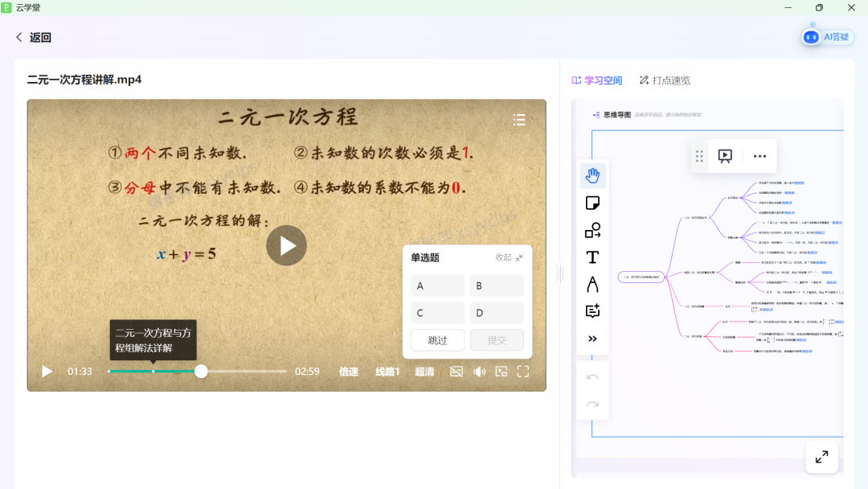The image size is (868, 489).
Task: Click play button in control bar
Action: click(47, 372)
